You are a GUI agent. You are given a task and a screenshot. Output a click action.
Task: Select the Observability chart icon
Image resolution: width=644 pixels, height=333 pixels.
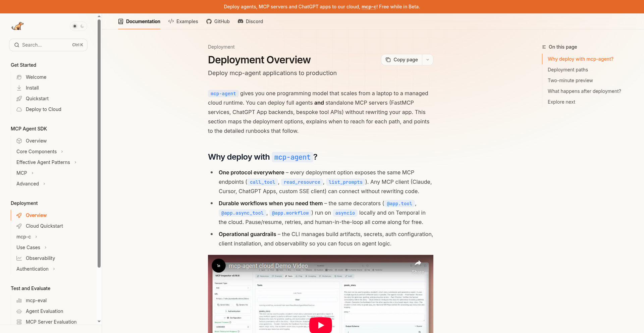pyautogui.click(x=19, y=258)
